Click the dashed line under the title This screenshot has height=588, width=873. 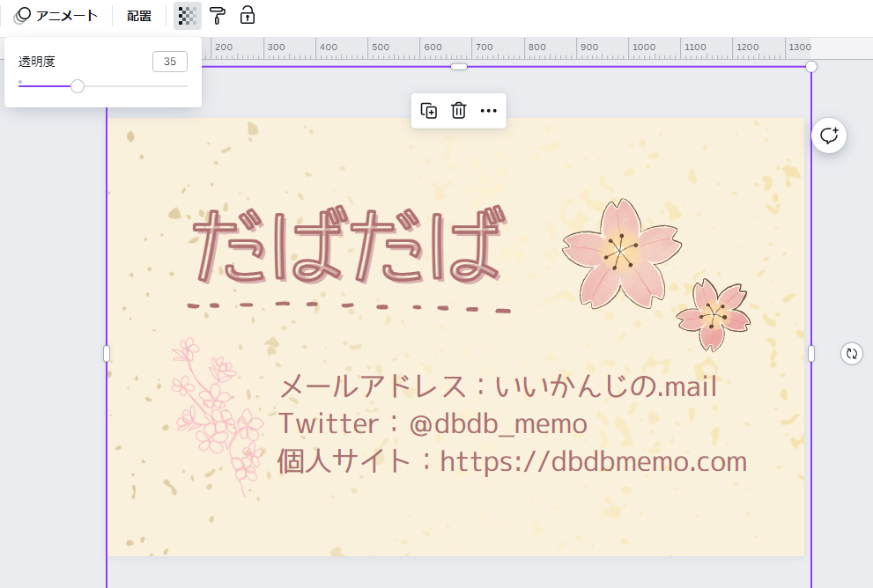click(348, 307)
